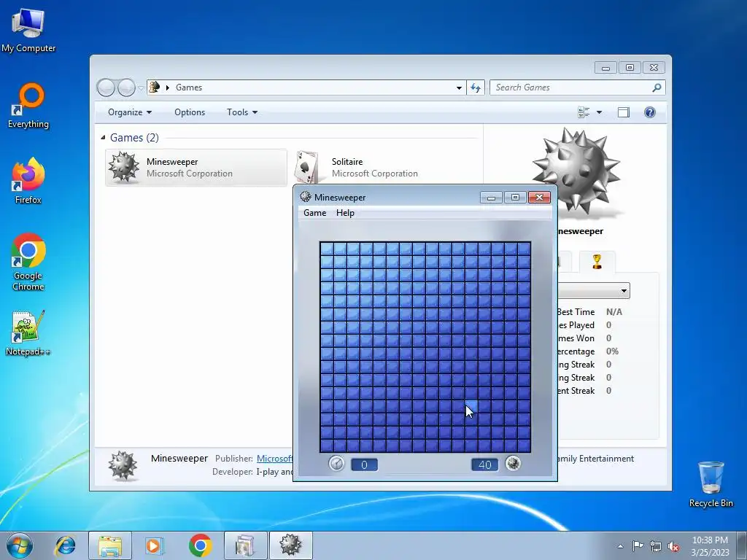Toggle the preview pane button

[x=624, y=112]
